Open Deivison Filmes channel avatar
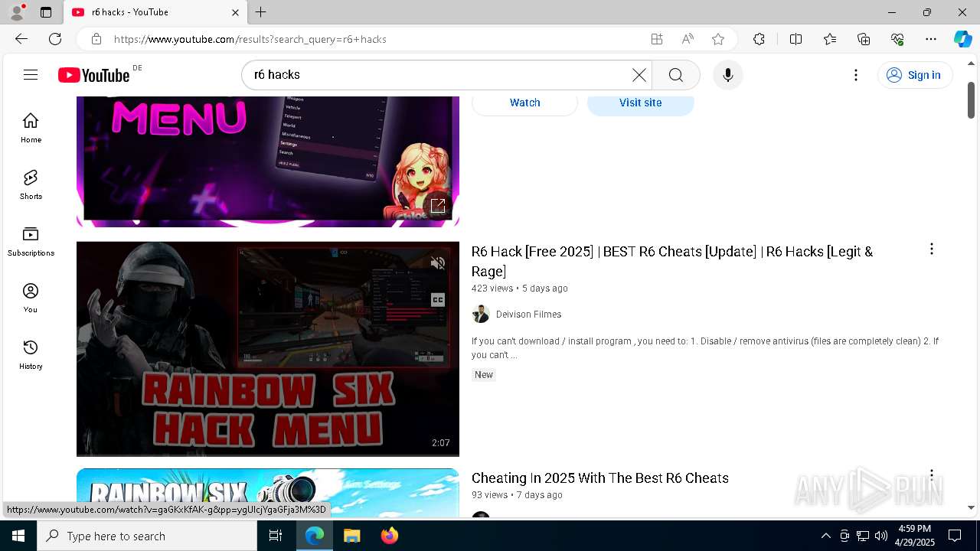The width and height of the screenshot is (980, 551). [x=481, y=314]
